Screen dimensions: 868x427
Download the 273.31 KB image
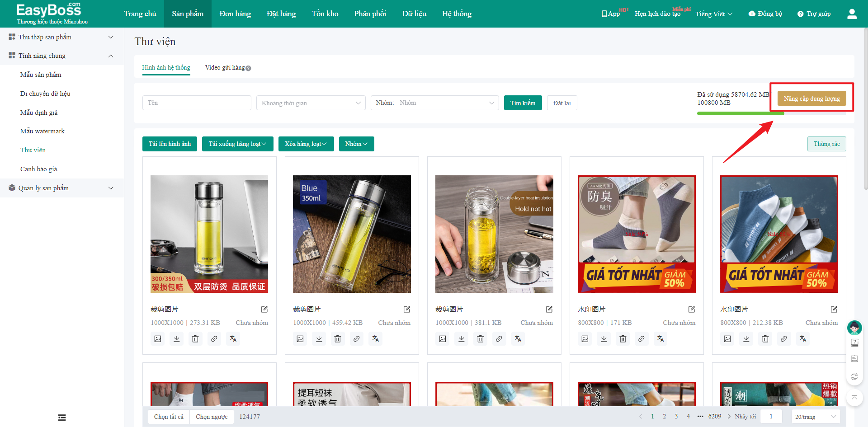point(177,338)
